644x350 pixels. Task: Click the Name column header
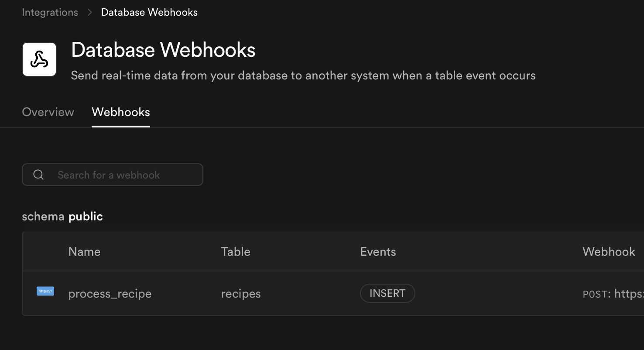click(84, 252)
